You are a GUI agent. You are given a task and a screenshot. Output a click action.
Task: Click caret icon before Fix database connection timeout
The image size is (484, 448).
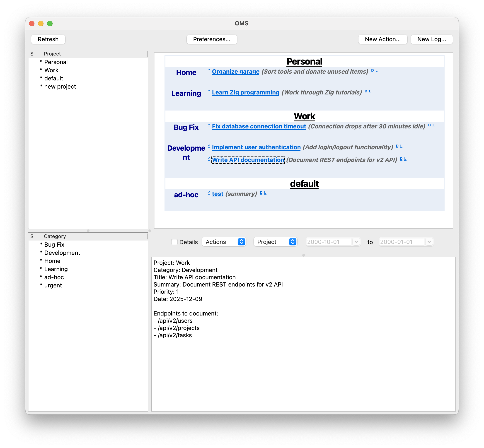pyautogui.click(x=209, y=125)
